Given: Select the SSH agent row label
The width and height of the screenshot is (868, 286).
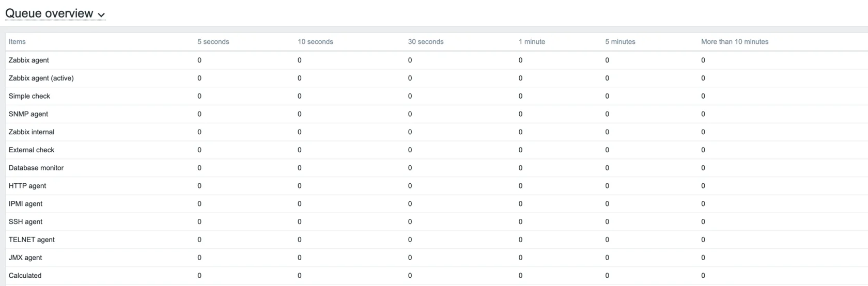Looking at the screenshot, I should click(26, 222).
